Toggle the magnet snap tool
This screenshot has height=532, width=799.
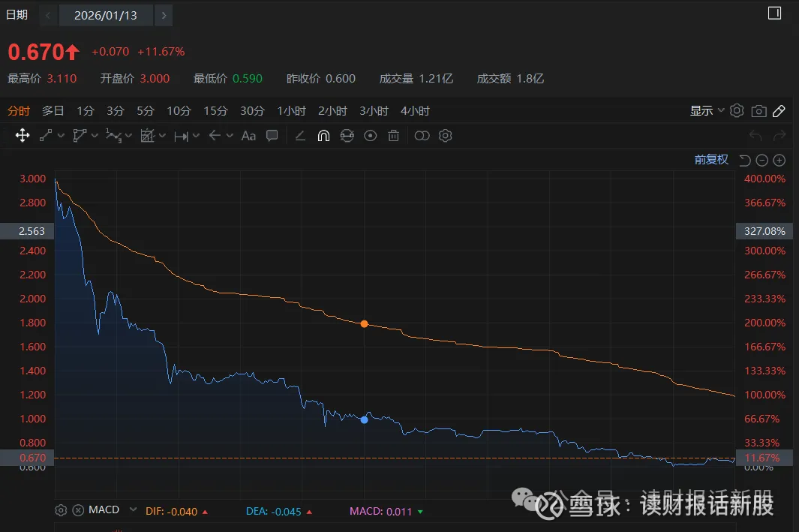pos(323,136)
